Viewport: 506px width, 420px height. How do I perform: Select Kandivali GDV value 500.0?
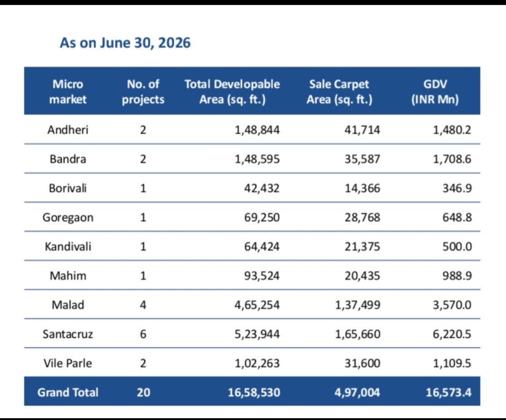tap(457, 247)
